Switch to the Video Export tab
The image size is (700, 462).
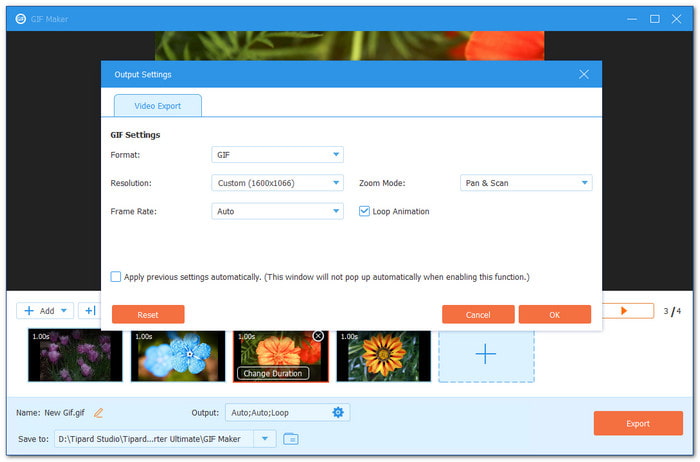[158, 106]
